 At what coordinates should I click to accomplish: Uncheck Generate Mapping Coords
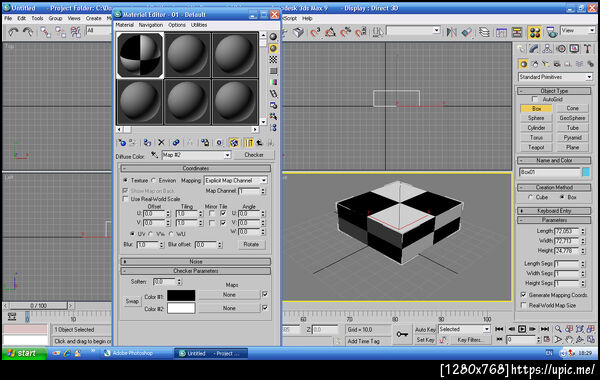click(523, 295)
